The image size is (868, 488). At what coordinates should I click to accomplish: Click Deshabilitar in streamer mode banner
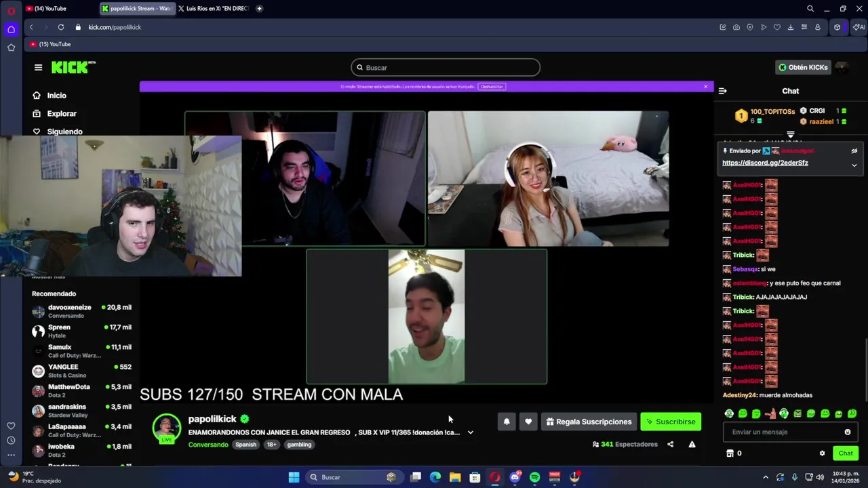[x=492, y=87]
